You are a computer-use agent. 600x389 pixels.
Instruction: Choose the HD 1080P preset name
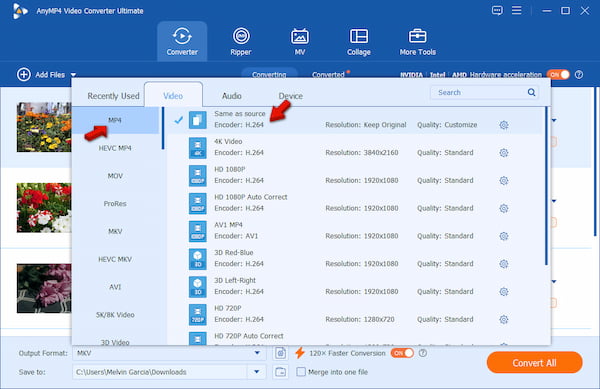point(230,169)
